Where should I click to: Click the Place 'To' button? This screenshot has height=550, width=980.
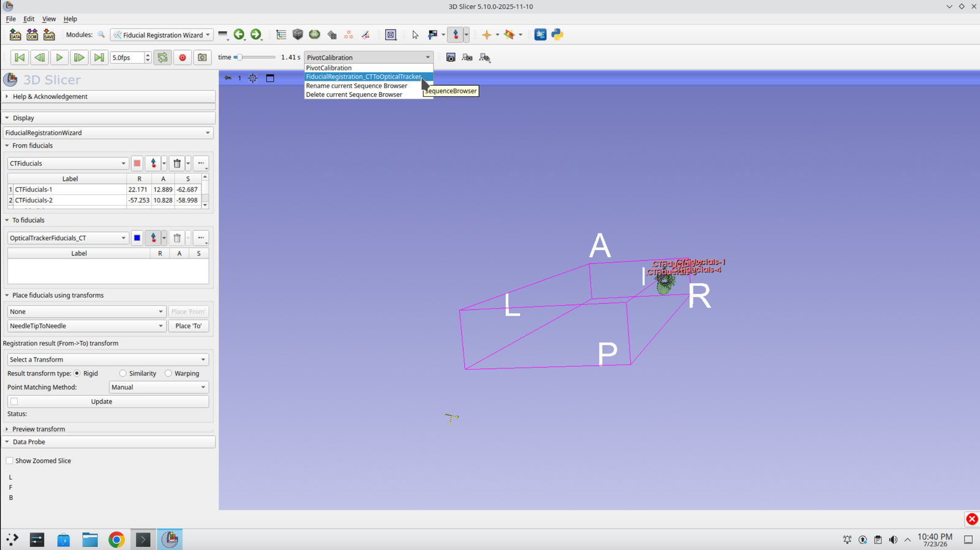coord(189,326)
